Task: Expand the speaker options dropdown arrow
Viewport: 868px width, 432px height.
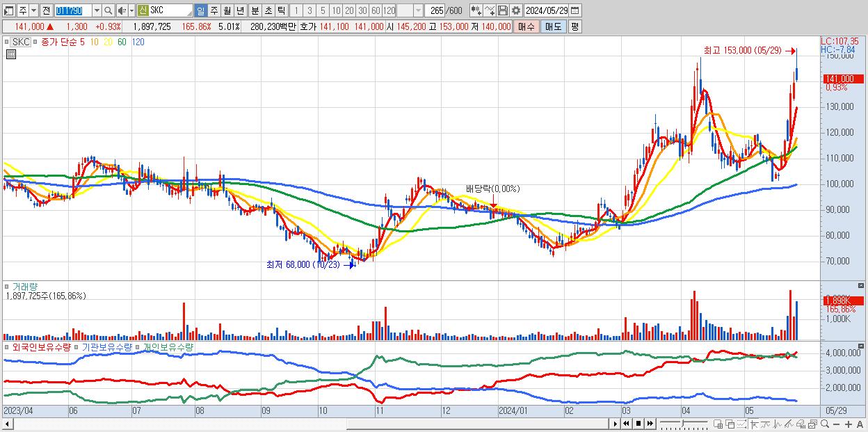Action: 131,10
